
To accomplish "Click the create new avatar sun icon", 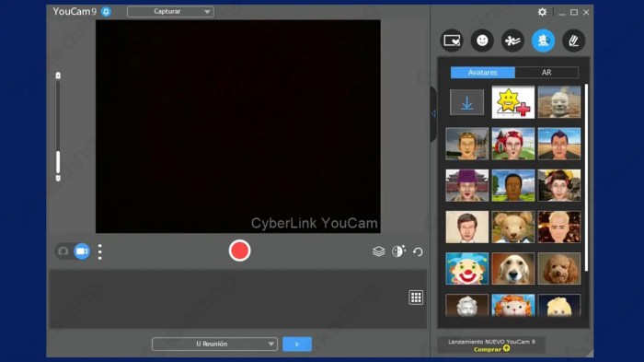I will tap(513, 102).
